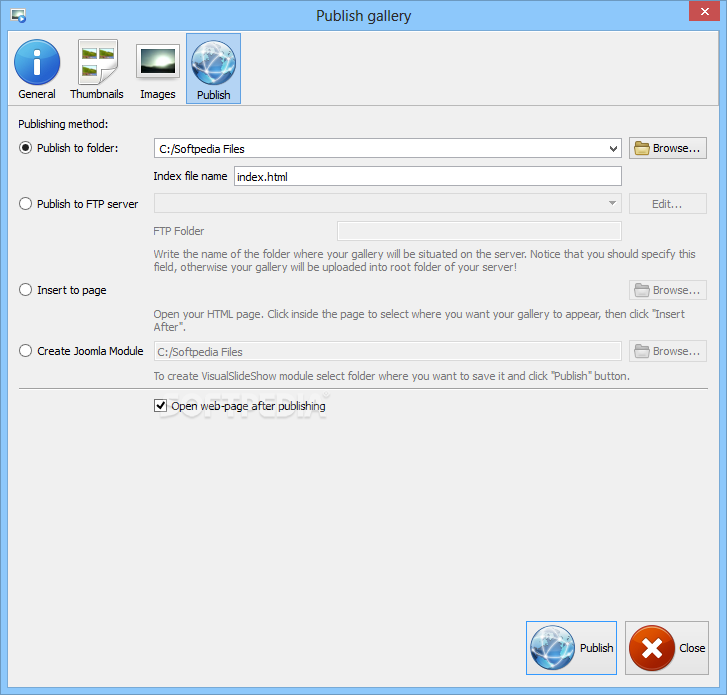Image resolution: width=727 pixels, height=695 pixels.
Task: Click the Joomla Module folder path field
Action: [388, 351]
